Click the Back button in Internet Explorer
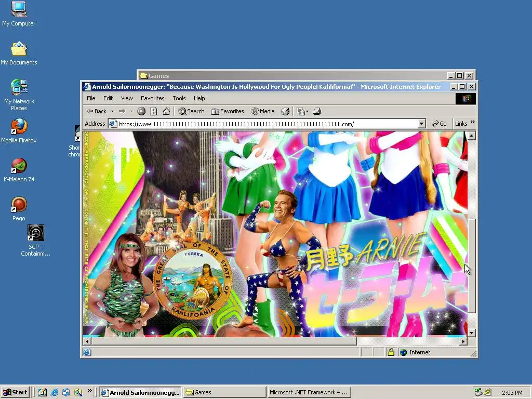The width and height of the screenshot is (532, 399). coord(96,111)
